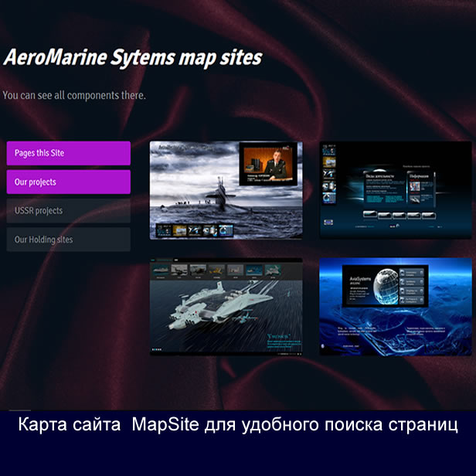
Task: Open the AviaSystems globe site thumbnail
Action: pyautogui.click(x=395, y=307)
